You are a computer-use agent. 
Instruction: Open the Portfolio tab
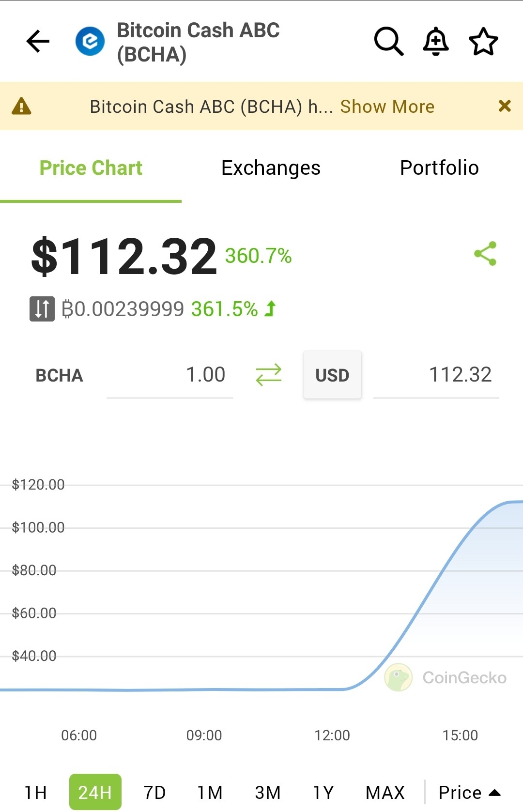[439, 168]
